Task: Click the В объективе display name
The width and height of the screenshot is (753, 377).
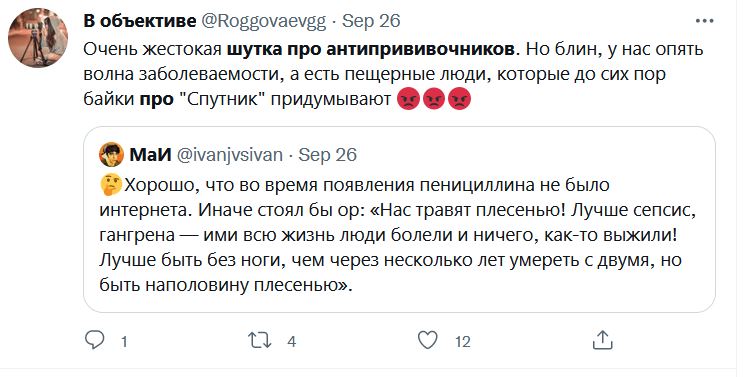Action: pos(140,21)
